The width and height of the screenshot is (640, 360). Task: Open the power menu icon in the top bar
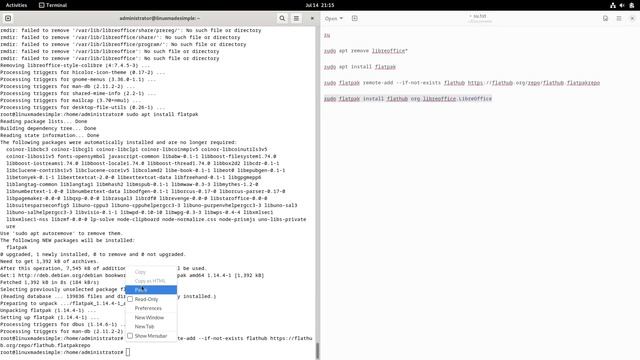[631, 5]
